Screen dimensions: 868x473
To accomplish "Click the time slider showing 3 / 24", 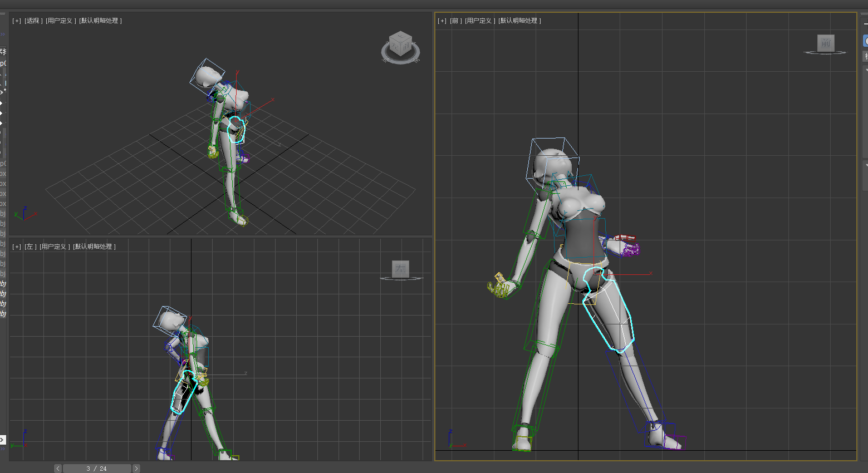I will click(x=97, y=469).
